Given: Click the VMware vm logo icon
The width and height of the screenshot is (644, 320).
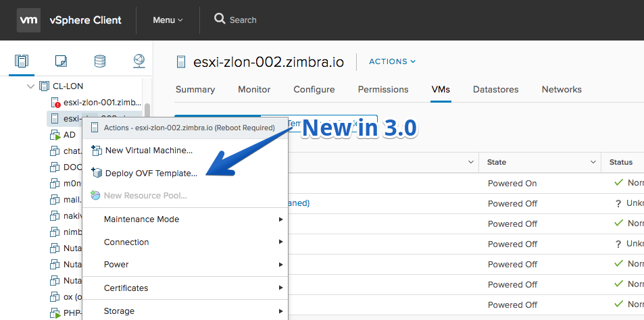Looking at the screenshot, I should click(28, 20).
